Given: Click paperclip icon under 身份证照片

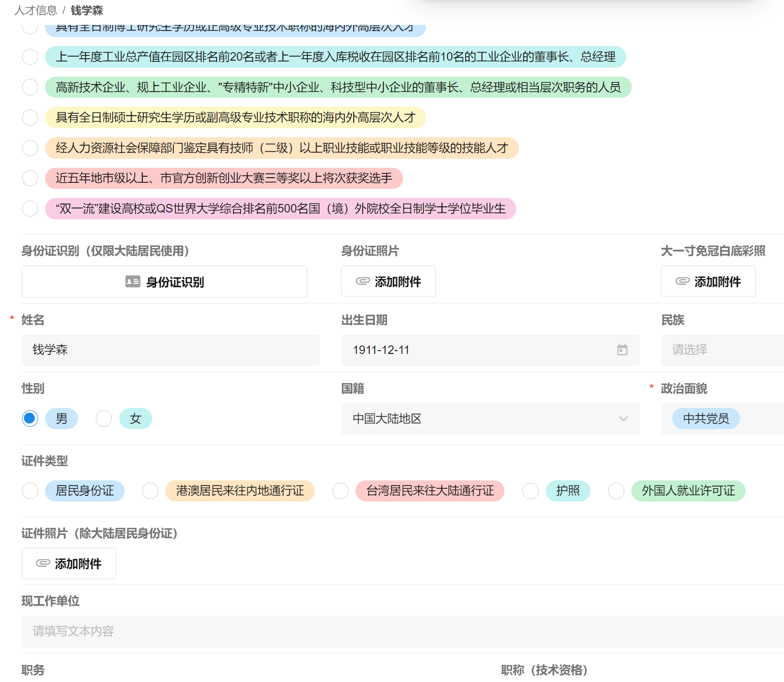Looking at the screenshot, I should click(x=363, y=281).
